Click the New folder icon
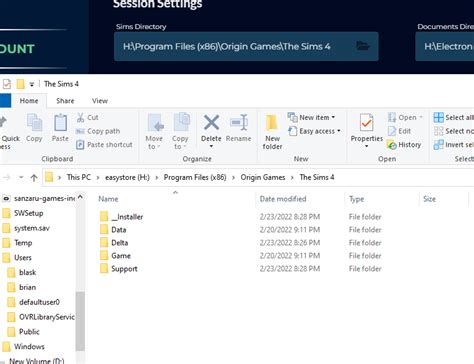 point(272,122)
